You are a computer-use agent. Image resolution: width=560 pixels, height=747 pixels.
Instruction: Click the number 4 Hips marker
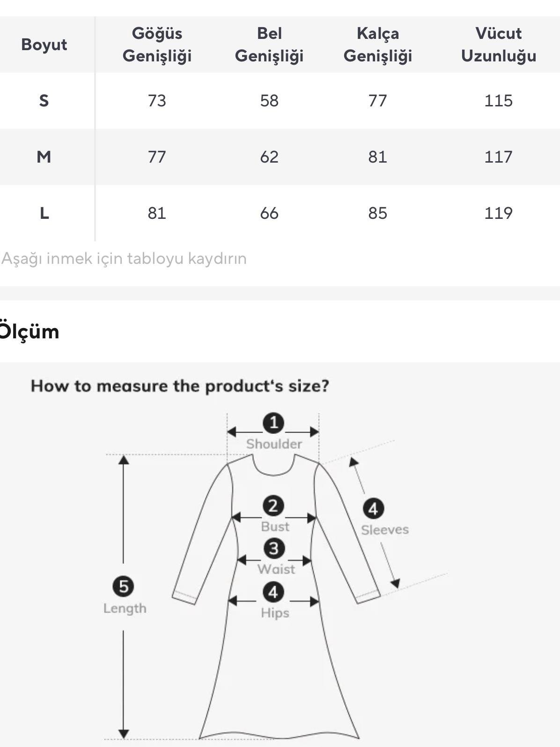tap(273, 592)
